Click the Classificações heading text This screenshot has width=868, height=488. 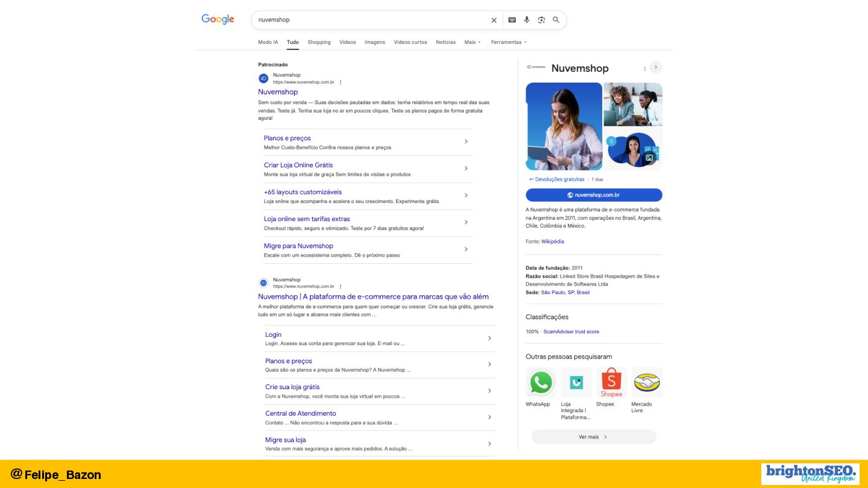(547, 317)
